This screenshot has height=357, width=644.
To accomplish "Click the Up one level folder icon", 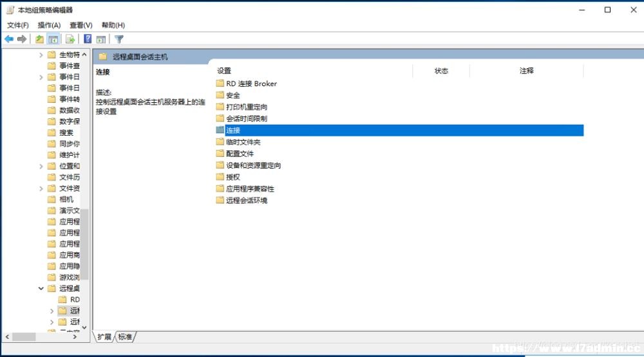I will (x=39, y=39).
